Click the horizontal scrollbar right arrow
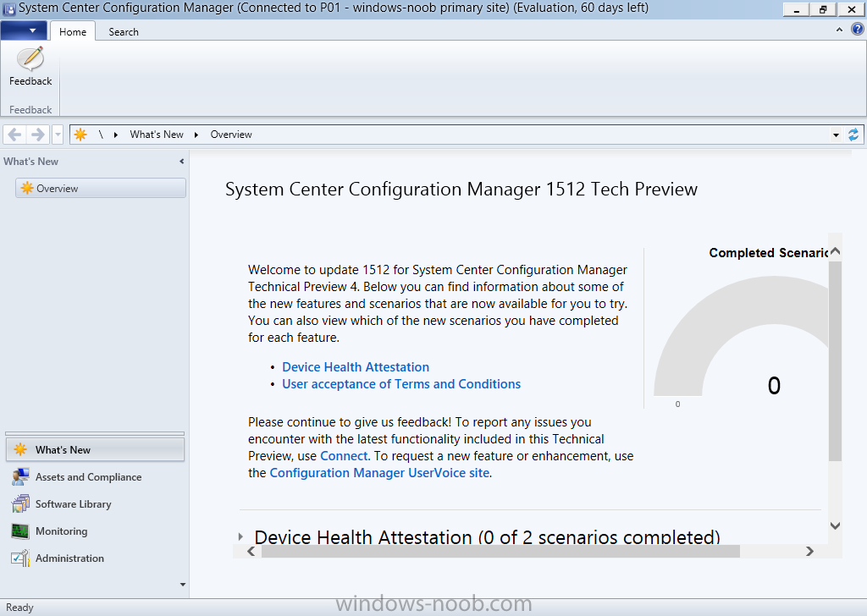 coord(809,552)
